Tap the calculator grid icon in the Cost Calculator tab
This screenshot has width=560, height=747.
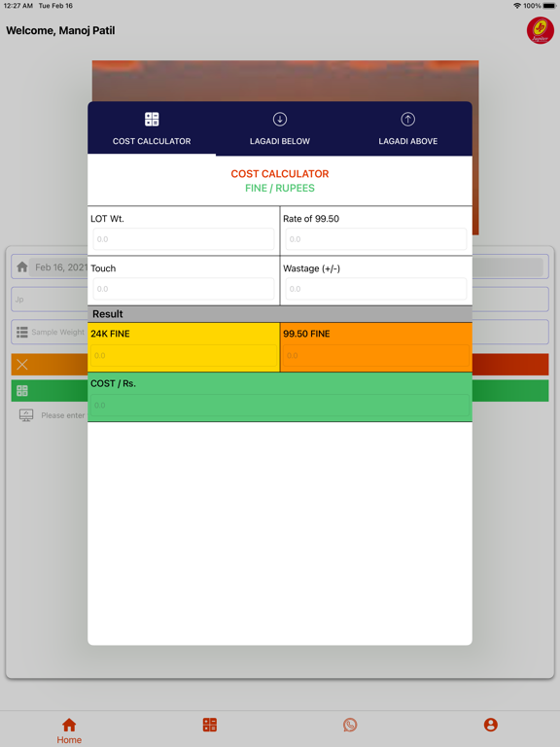click(x=152, y=119)
